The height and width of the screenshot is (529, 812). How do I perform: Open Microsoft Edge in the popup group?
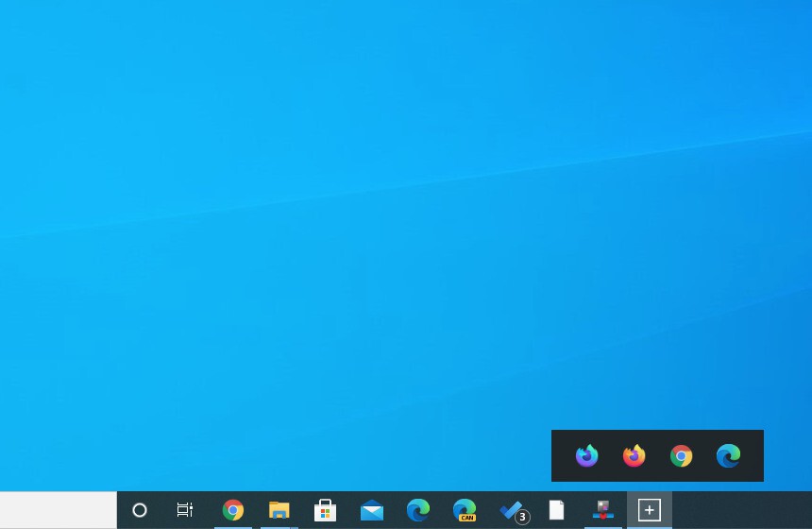[x=728, y=456]
